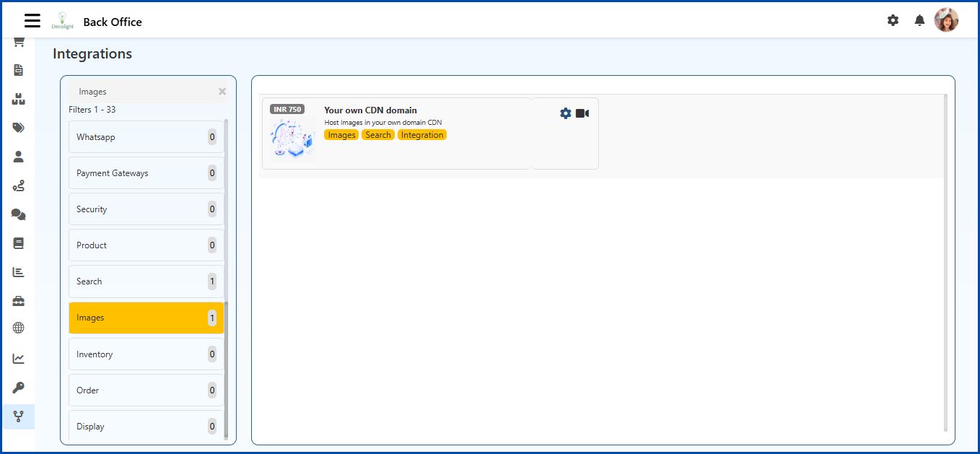The height and width of the screenshot is (454, 980).
Task: Expand the hamburger navigation menu
Action: tap(32, 20)
